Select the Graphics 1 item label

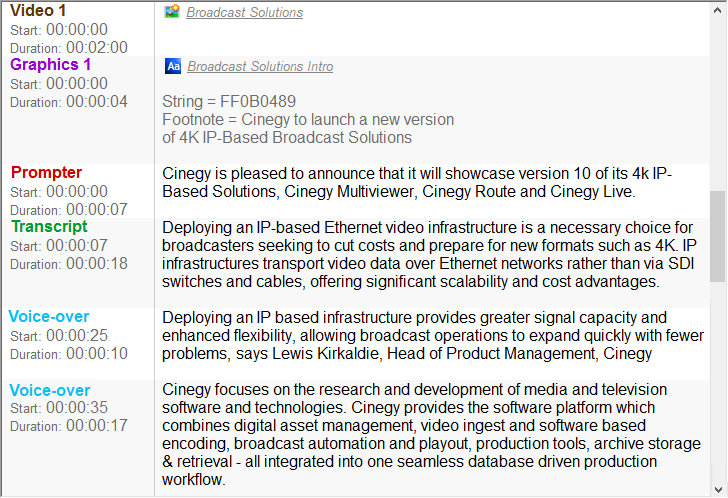coord(51,65)
